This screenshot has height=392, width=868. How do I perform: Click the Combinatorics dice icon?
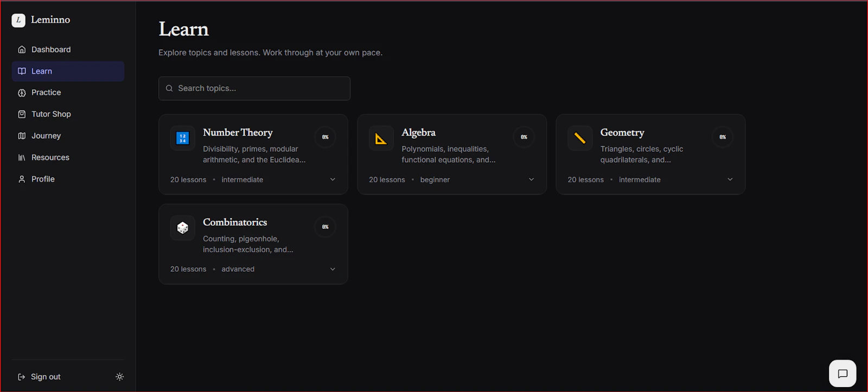183,228
